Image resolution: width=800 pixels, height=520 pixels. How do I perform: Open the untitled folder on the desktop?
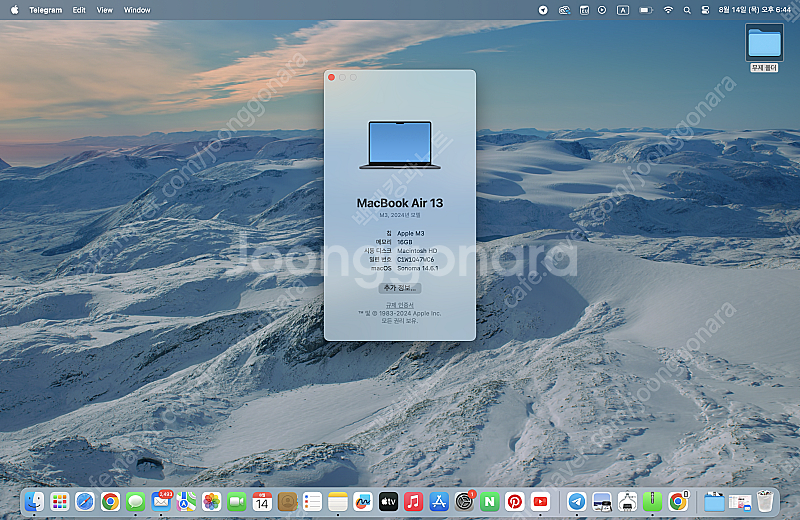764,48
